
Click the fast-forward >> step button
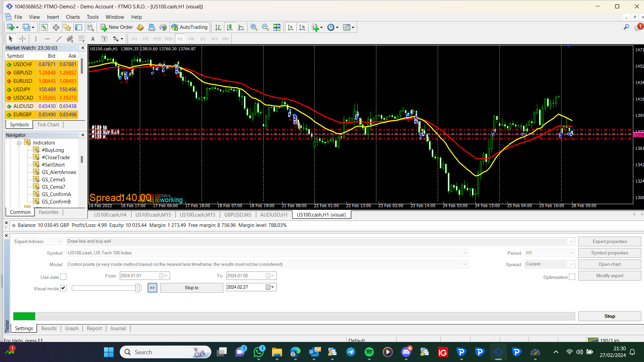152,288
